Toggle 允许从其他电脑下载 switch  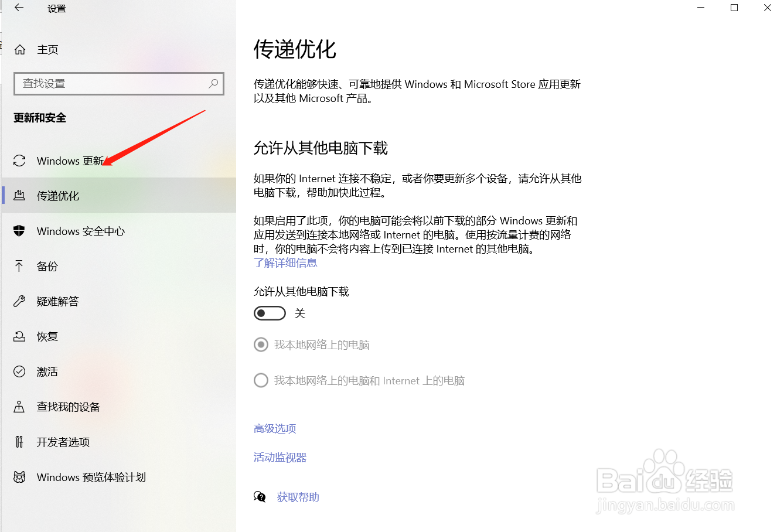(x=270, y=313)
